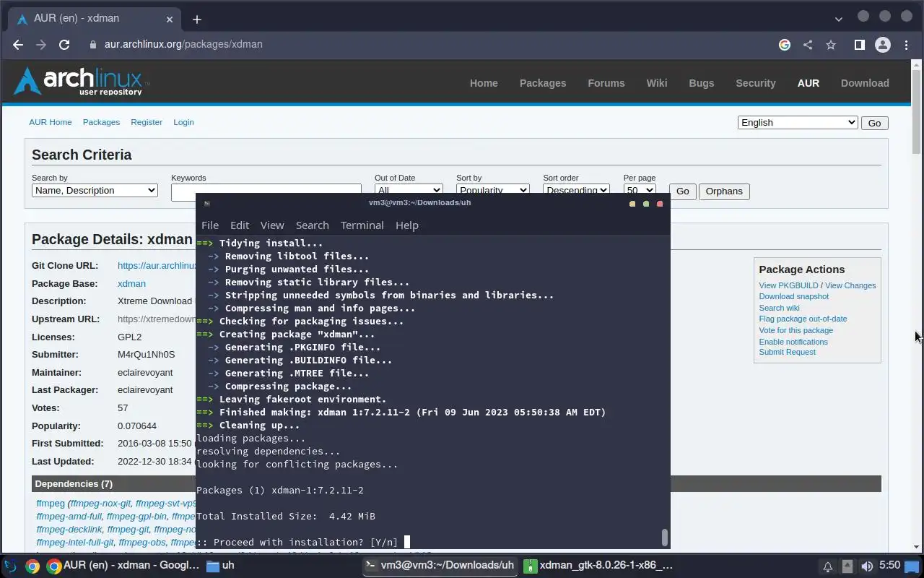
Task: Click the Search wiki link
Action: click(x=779, y=308)
